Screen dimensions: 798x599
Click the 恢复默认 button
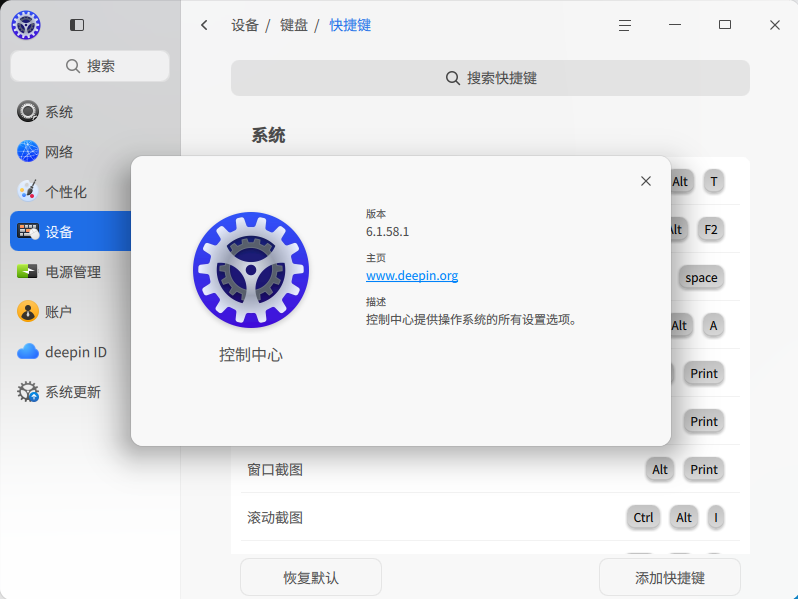coord(311,577)
